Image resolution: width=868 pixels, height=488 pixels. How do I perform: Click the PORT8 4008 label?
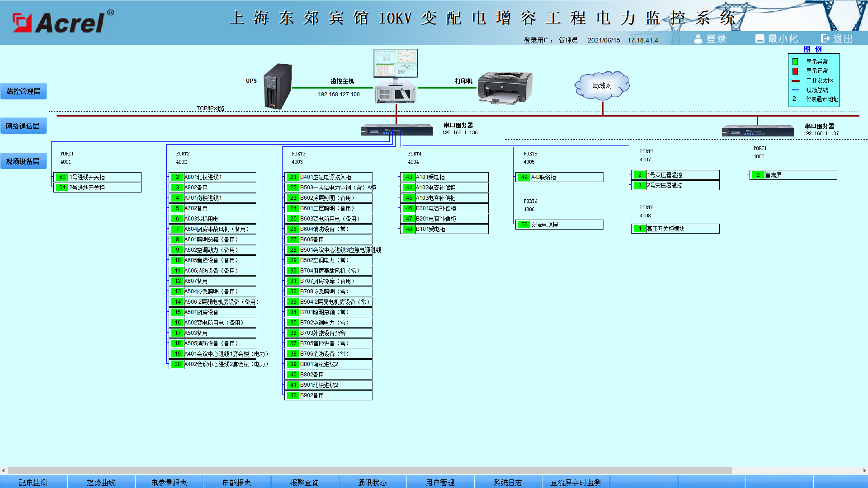coord(646,211)
